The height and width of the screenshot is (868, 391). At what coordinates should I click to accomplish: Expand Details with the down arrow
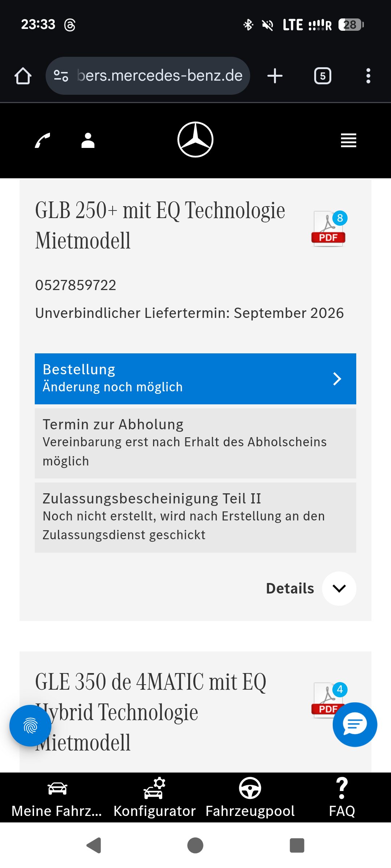tap(339, 588)
